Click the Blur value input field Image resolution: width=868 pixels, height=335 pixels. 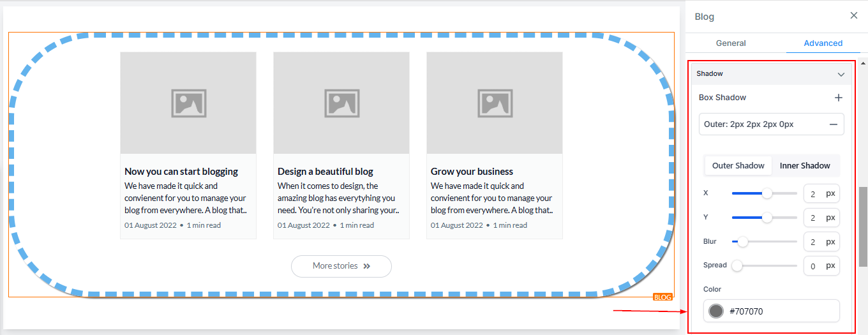coord(813,242)
